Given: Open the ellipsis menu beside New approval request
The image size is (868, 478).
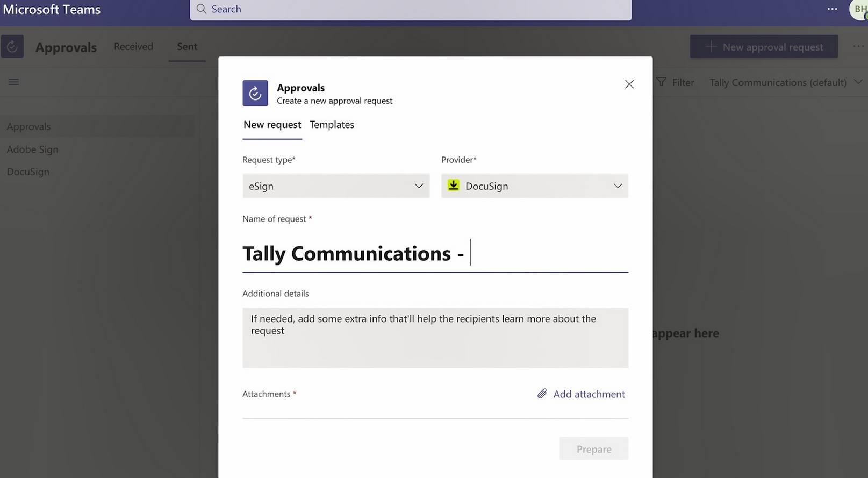Looking at the screenshot, I should (x=858, y=47).
